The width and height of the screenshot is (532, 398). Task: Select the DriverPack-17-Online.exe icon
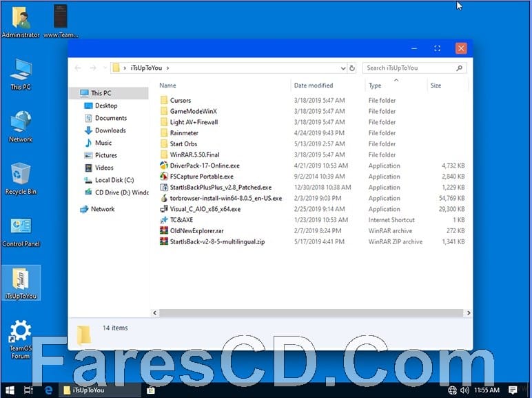pyautogui.click(x=164, y=166)
